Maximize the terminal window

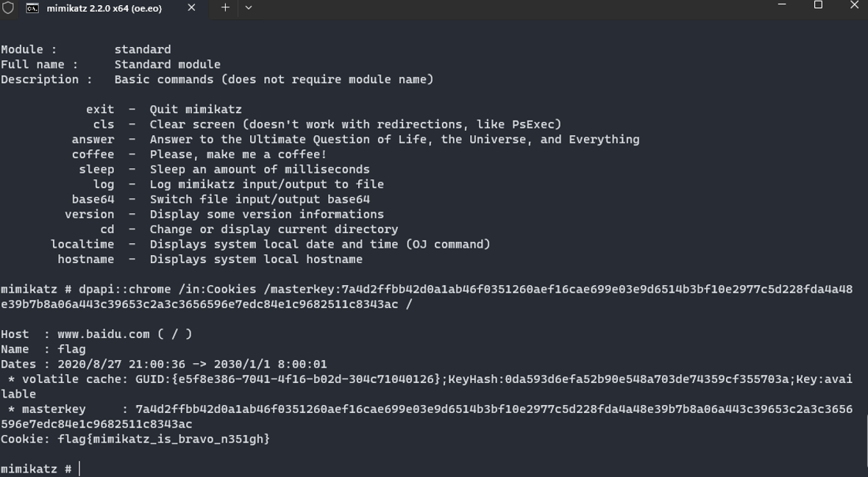pyautogui.click(x=818, y=6)
